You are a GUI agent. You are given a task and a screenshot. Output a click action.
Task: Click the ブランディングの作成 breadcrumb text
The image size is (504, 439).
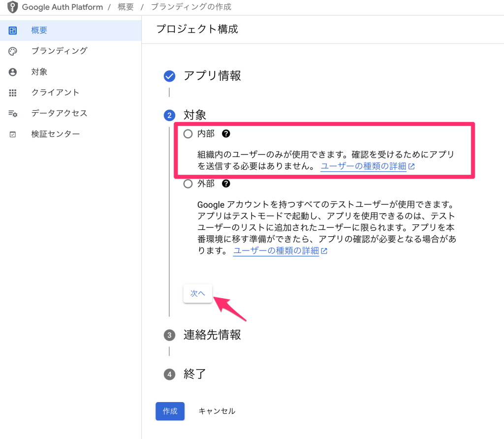[x=191, y=7]
